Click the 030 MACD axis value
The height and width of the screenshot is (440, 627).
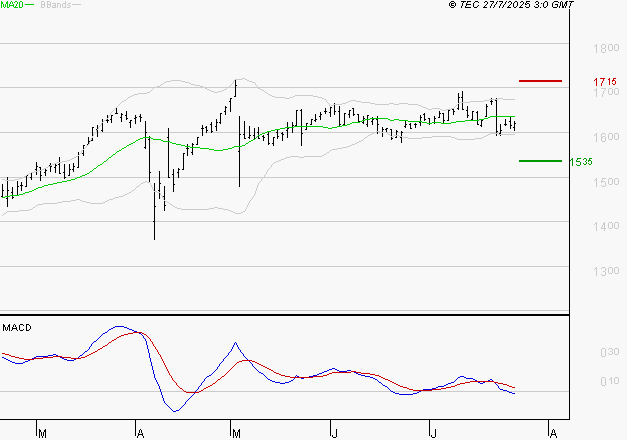(610, 352)
